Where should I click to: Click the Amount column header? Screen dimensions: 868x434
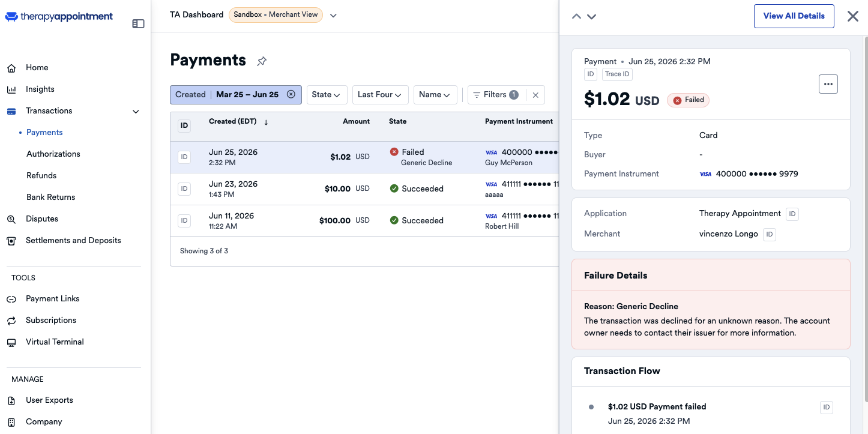click(x=357, y=122)
